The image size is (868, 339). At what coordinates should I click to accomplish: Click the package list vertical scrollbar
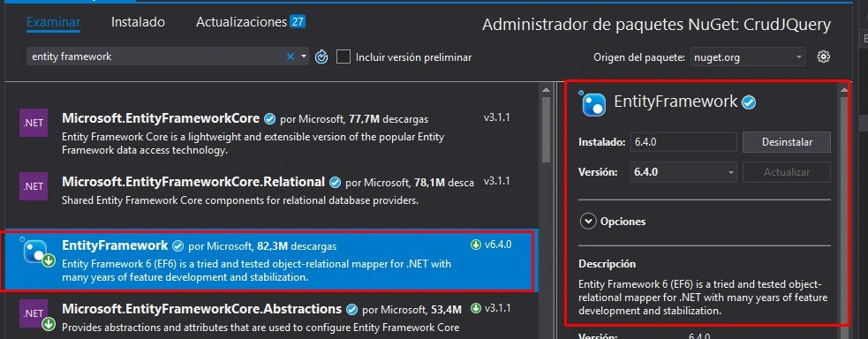(546, 130)
